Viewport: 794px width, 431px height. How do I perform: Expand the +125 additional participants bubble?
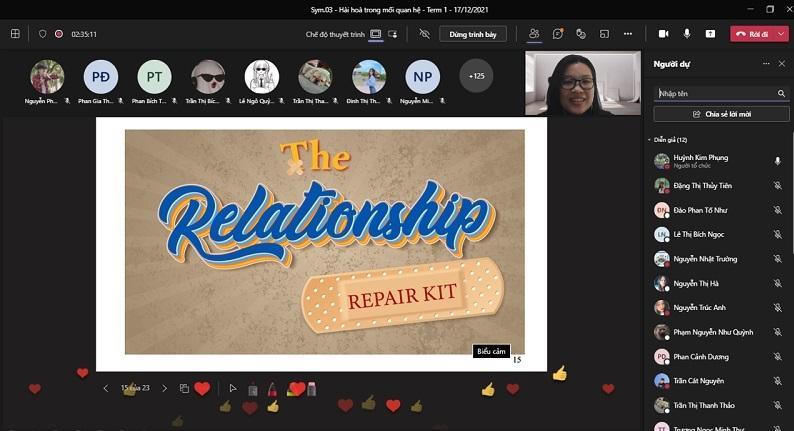476,76
